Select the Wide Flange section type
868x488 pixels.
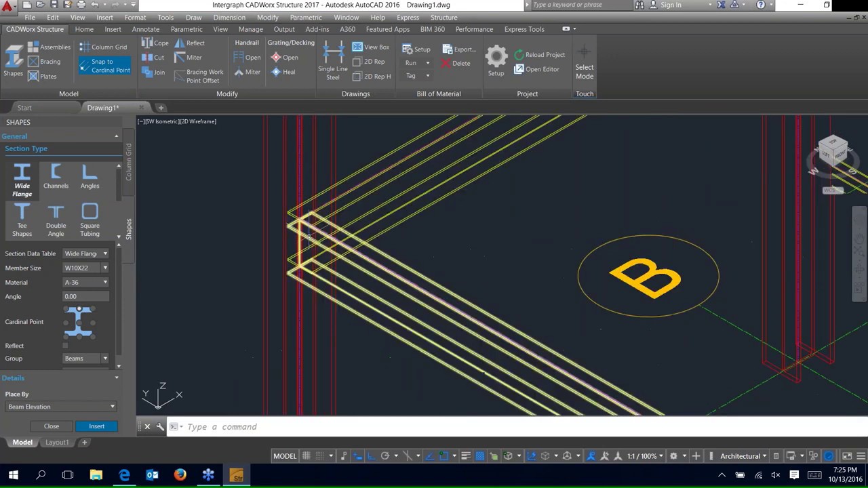22,180
